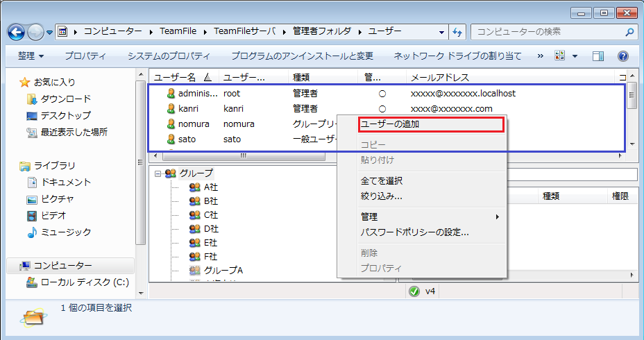Select the nomura user icon
The width and height of the screenshot is (644, 340).
click(171, 124)
